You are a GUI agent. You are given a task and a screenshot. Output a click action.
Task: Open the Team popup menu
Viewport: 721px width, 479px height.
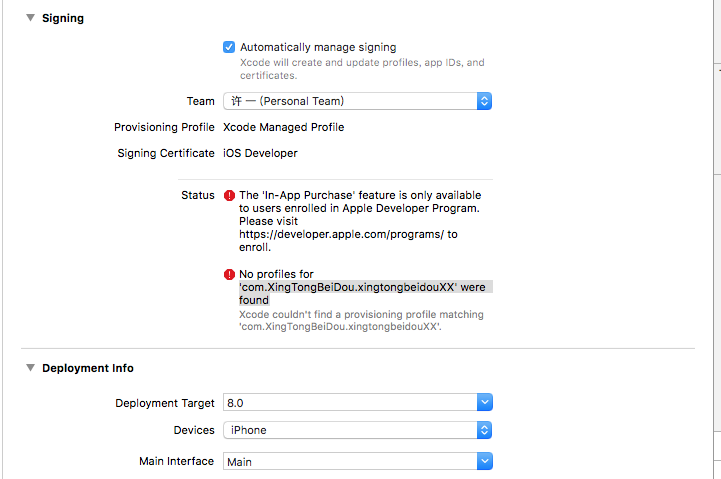(357, 101)
